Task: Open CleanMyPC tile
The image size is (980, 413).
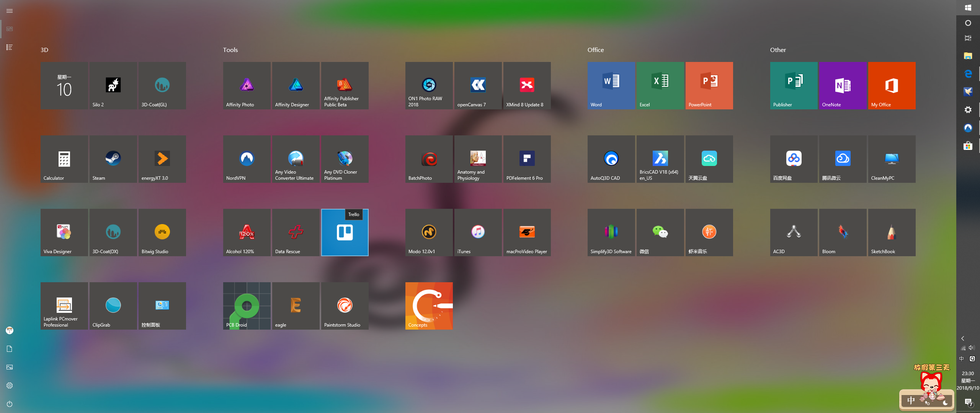Action: [x=892, y=159]
